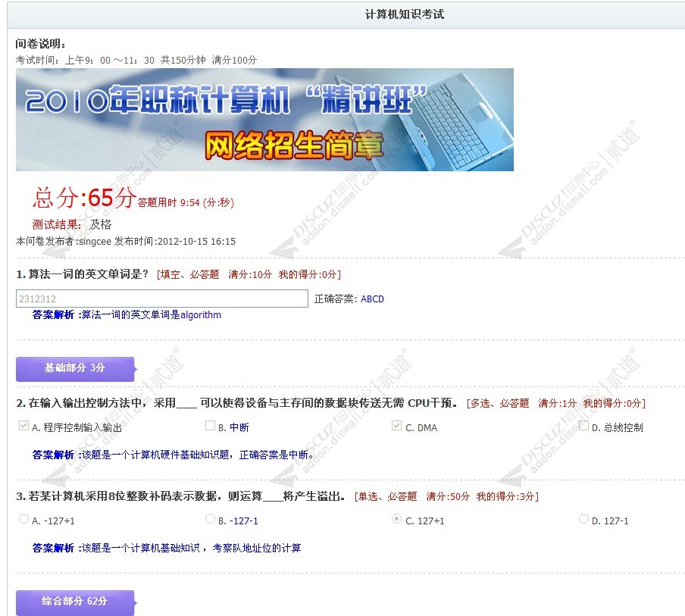Open the 2010年职称计算机精讲班 banner image
The image size is (685, 616).
click(x=264, y=120)
